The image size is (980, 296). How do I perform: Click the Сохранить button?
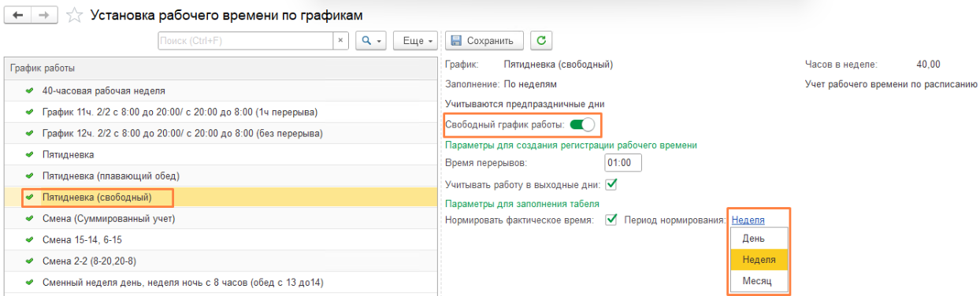pyautogui.click(x=484, y=40)
